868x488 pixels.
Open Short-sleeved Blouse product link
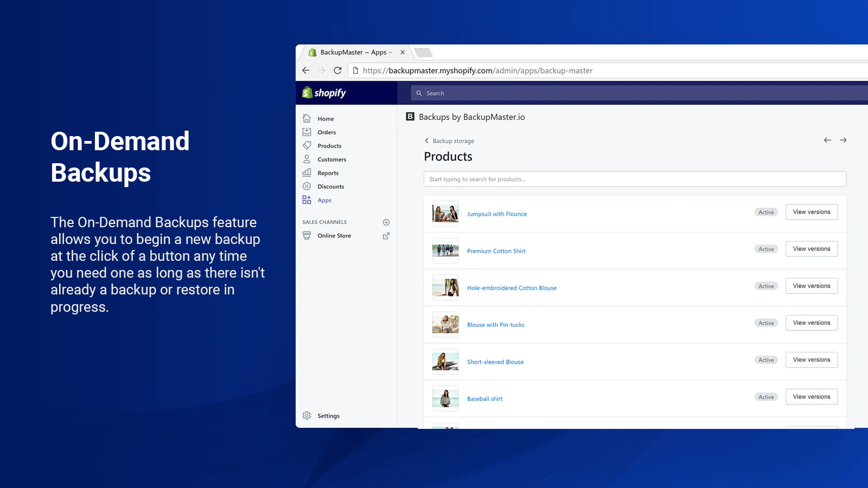[495, 362]
